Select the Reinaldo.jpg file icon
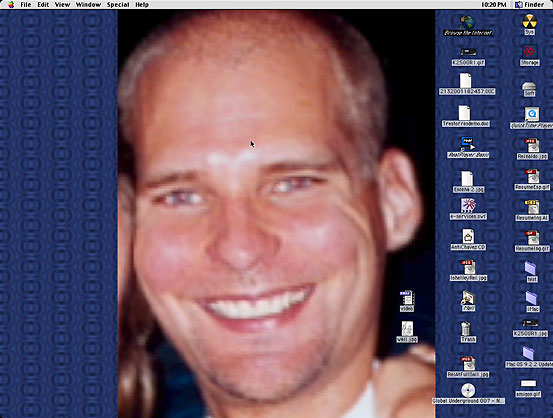This screenshot has width=553, height=418. tap(532, 145)
